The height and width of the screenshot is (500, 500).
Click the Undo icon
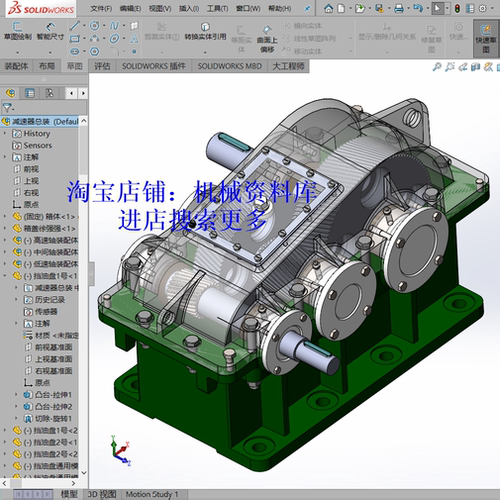418,8
